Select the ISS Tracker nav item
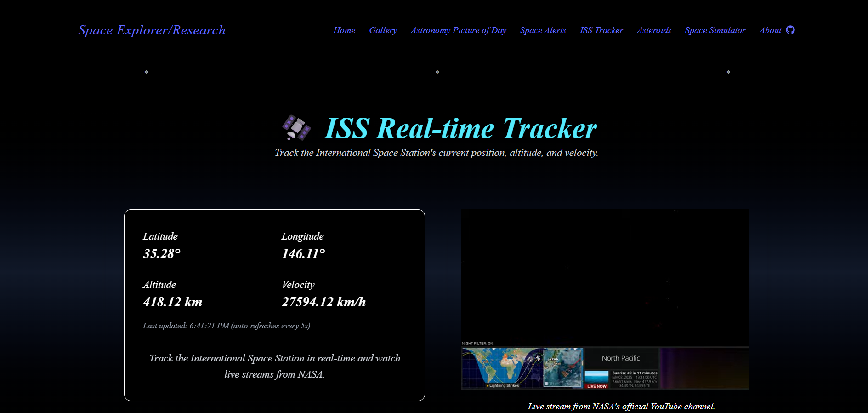 point(601,30)
